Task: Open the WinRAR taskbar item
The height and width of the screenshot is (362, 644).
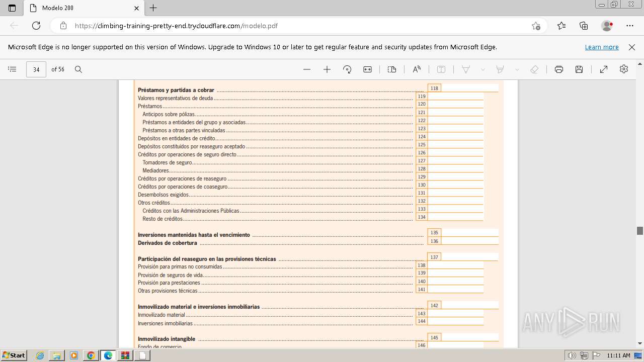Action: click(x=125, y=355)
